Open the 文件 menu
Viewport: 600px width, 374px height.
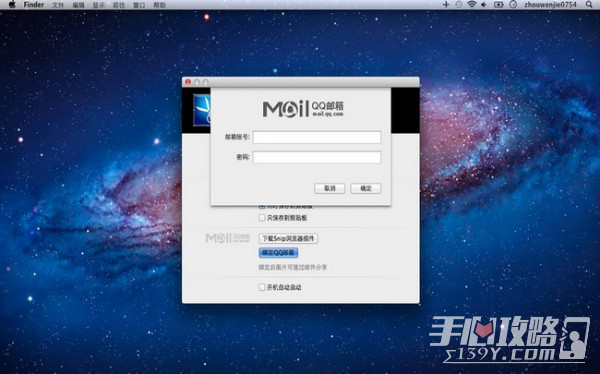[x=58, y=5]
